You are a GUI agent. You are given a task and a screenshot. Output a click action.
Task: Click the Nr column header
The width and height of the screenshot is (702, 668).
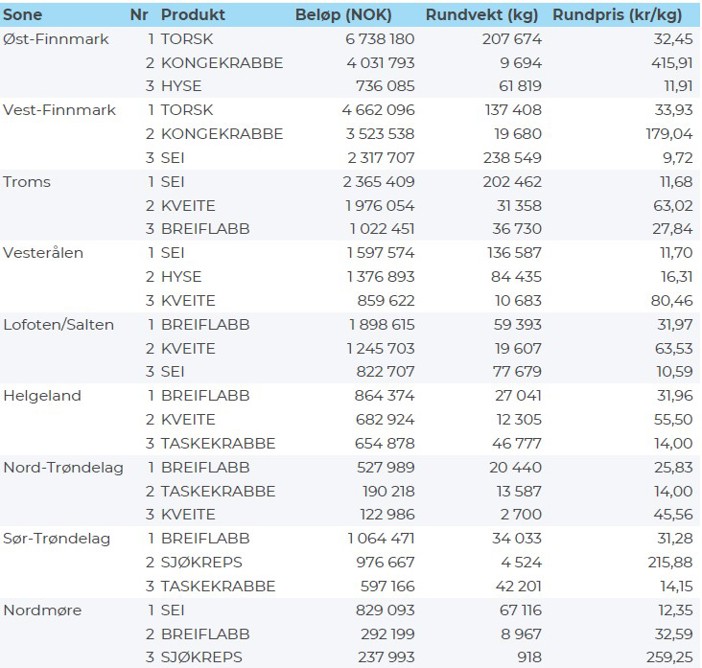click(139, 15)
